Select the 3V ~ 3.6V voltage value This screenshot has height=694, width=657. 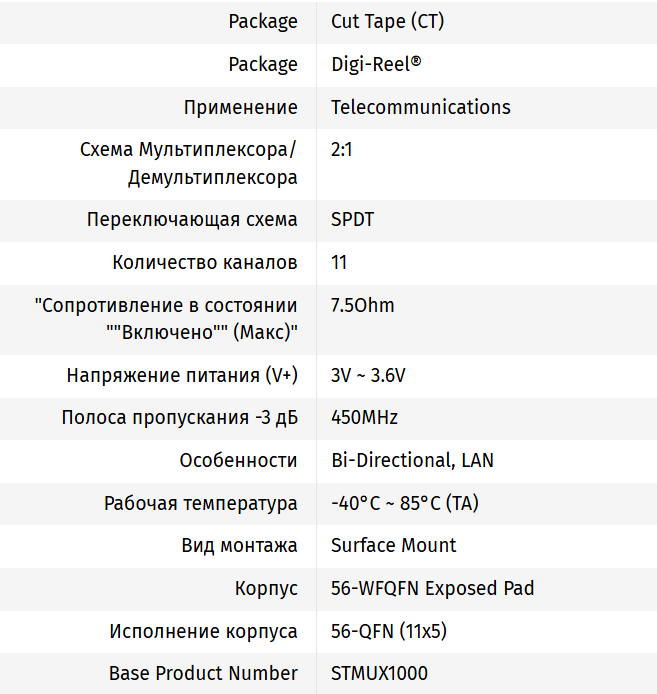(368, 375)
